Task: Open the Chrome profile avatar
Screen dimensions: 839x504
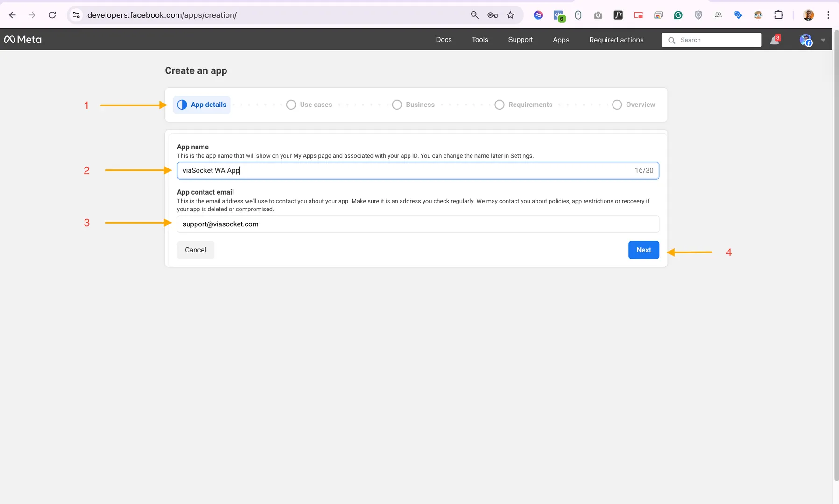Action: pos(809,15)
